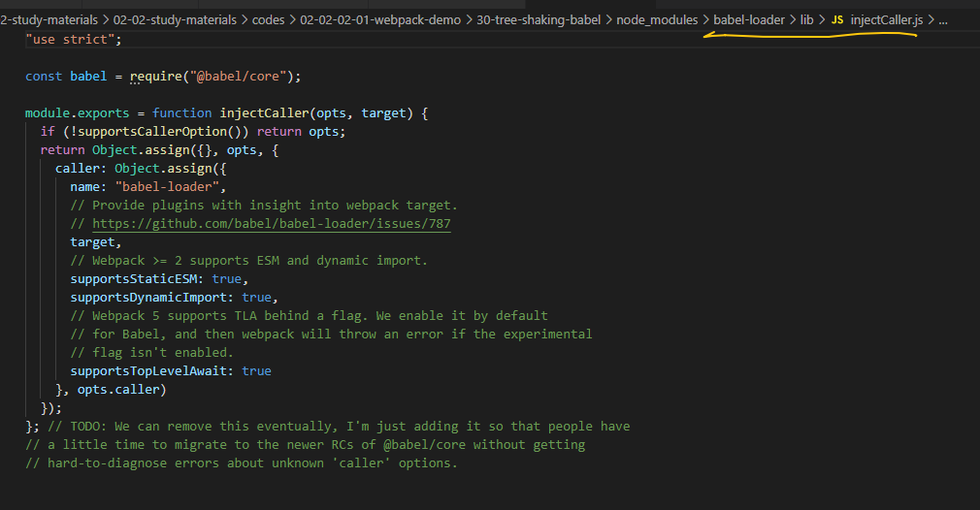Open the babel-loader breadcrumb folder

click(749, 19)
